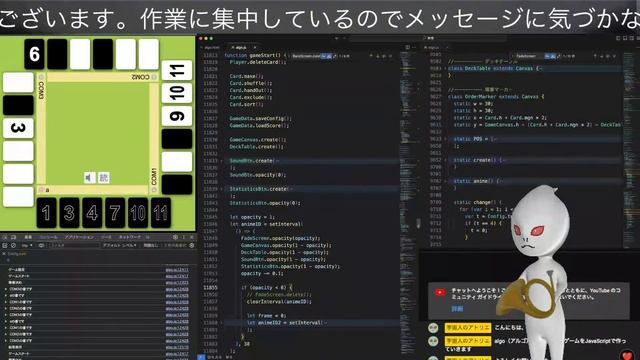Send a heart reaction in chat
Screen dimensions: 640x360
point(628,356)
